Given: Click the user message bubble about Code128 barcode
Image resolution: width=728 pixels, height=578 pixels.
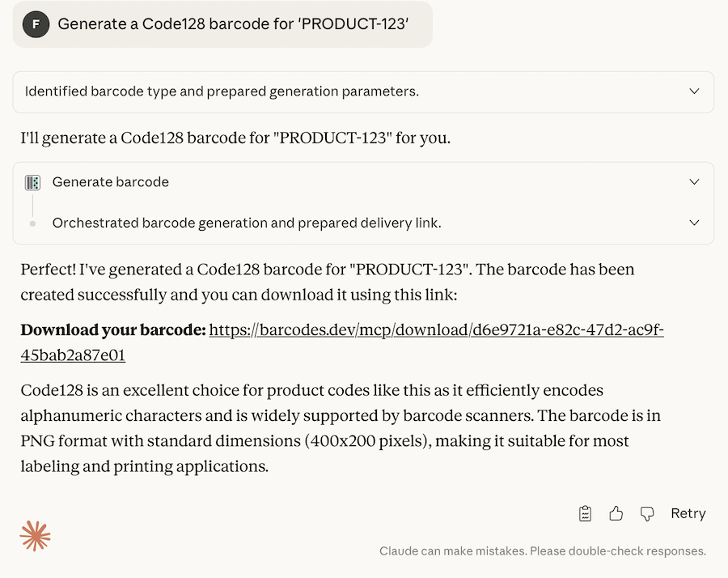Looking at the screenshot, I should (232, 24).
